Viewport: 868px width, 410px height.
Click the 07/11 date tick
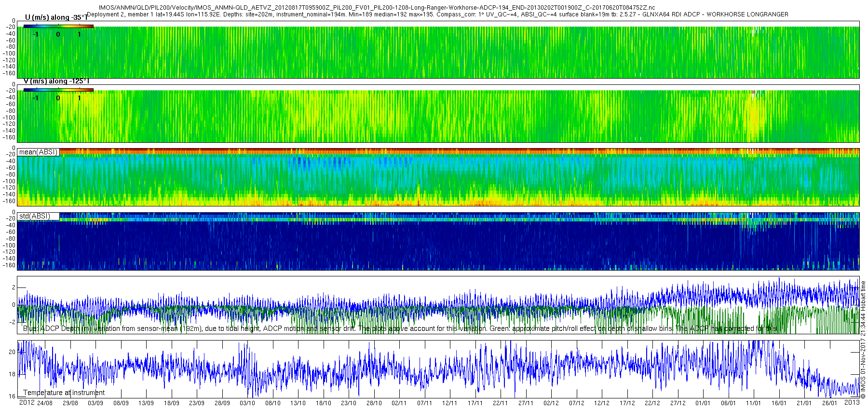coord(424,403)
